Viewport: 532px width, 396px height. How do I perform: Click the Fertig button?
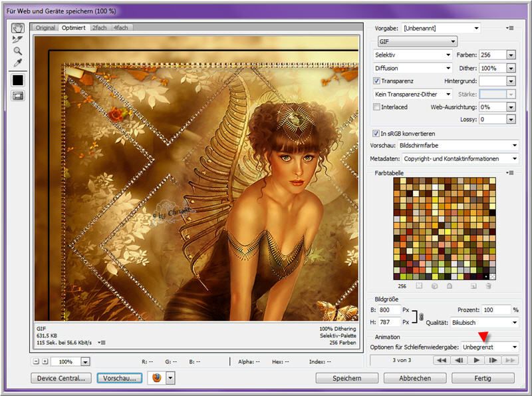pos(483,378)
